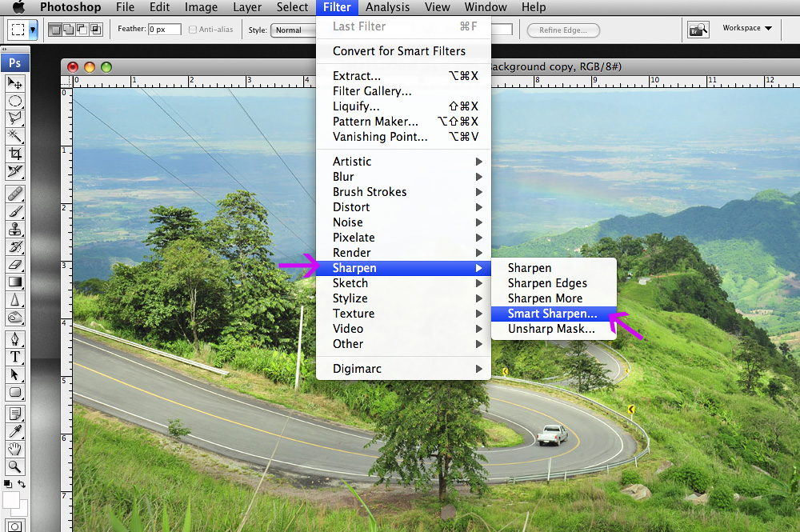Click Unsharp Mask in Sharpen submenu
This screenshot has height=532, width=800.
(x=551, y=329)
